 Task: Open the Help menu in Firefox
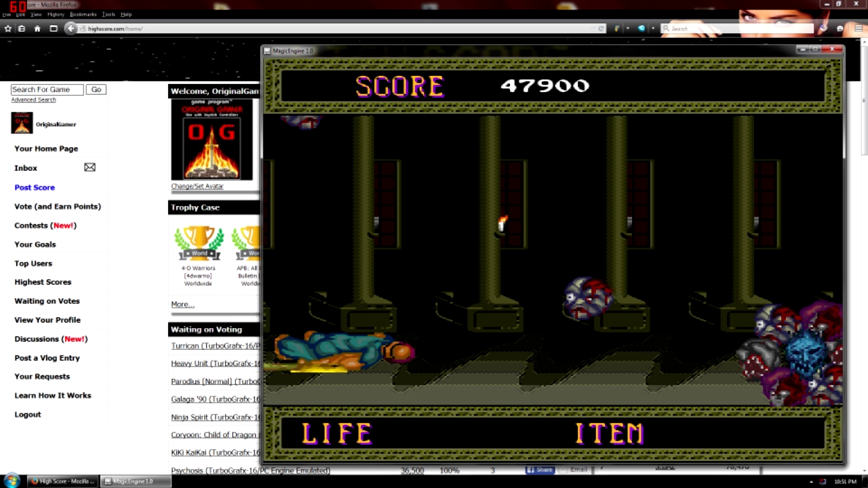tap(126, 14)
